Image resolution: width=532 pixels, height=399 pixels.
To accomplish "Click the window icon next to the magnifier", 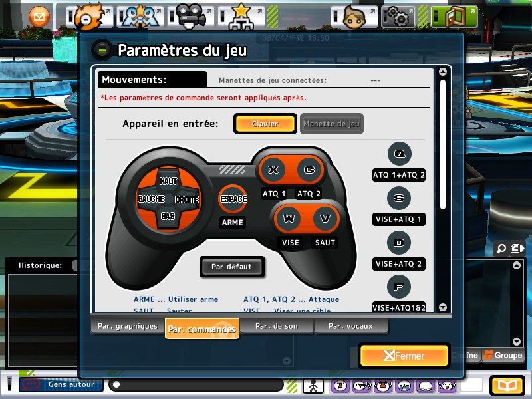I will (x=517, y=249).
